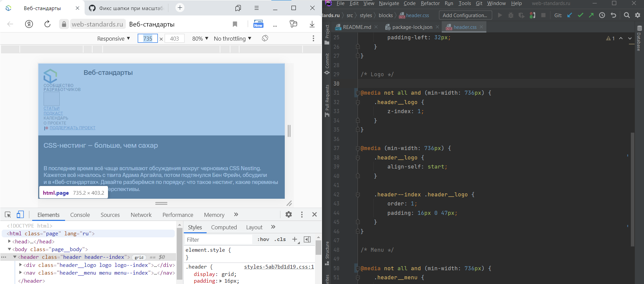This screenshot has width=644, height=284.
Task: Show more DevTools panels chevron
Action: coord(236,215)
